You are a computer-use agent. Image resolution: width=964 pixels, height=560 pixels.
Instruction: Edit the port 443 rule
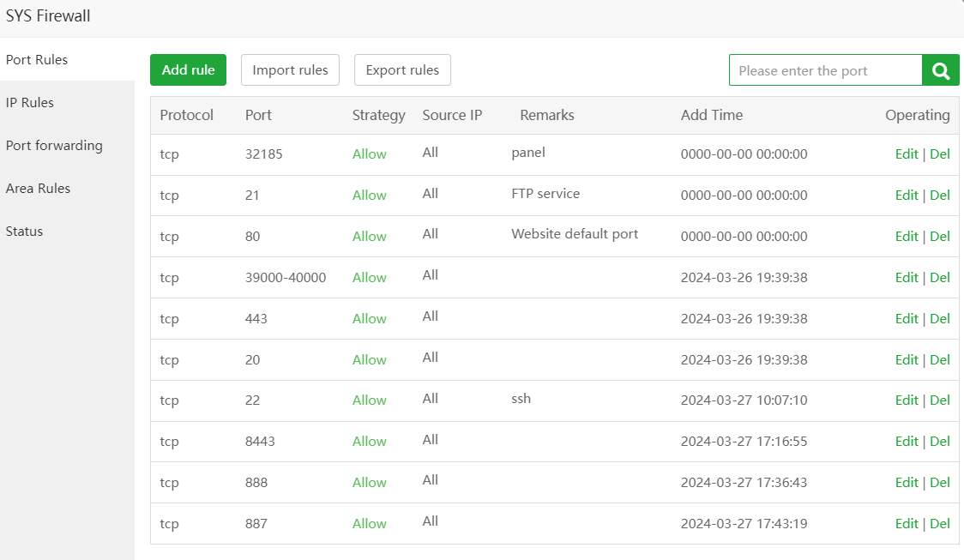point(906,319)
